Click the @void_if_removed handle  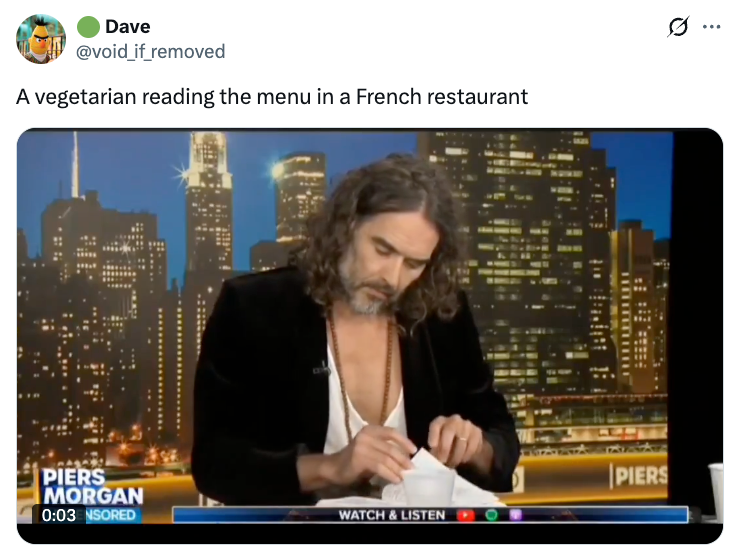(150, 52)
